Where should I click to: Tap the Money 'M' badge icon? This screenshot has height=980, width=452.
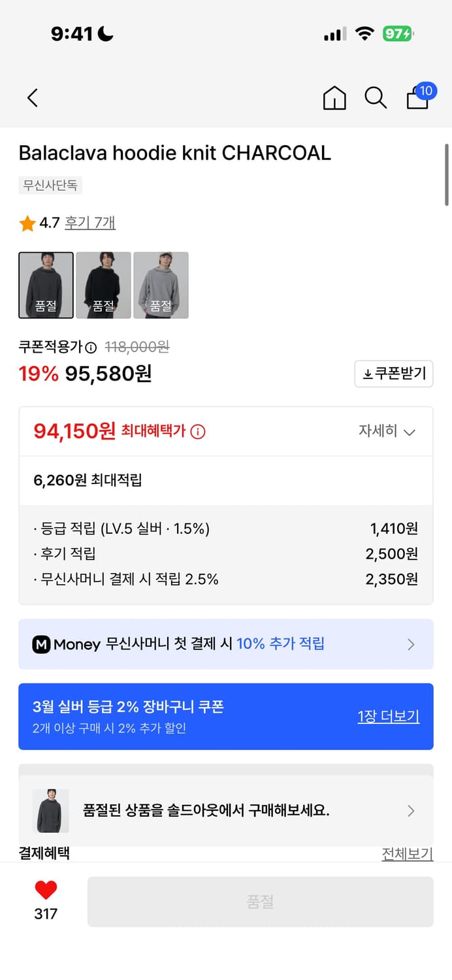(x=42, y=645)
